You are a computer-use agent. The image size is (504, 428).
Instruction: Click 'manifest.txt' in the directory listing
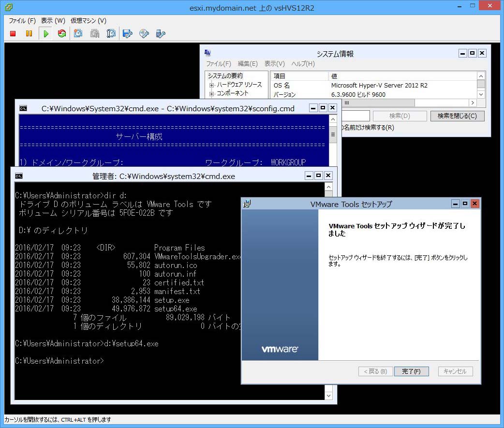click(x=177, y=292)
